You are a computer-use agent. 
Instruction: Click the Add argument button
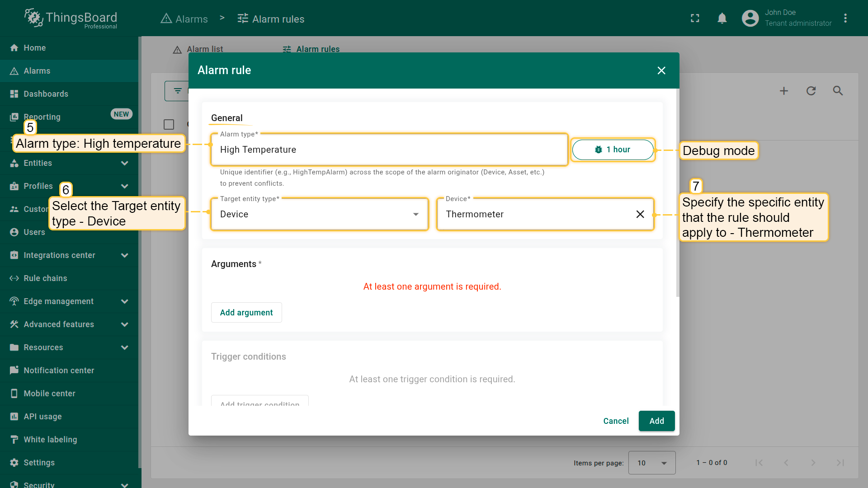pyautogui.click(x=246, y=313)
